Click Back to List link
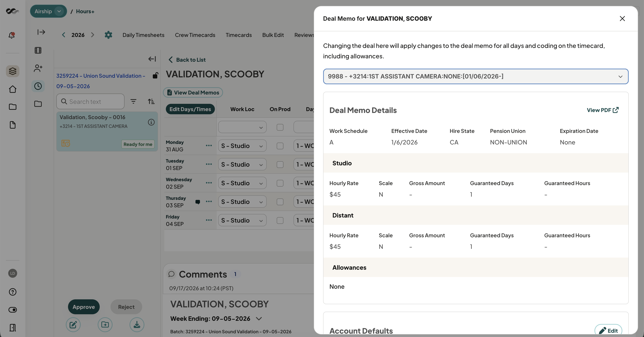Image resolution: width=644 pixels, height=337 pixels. (187, 60)
